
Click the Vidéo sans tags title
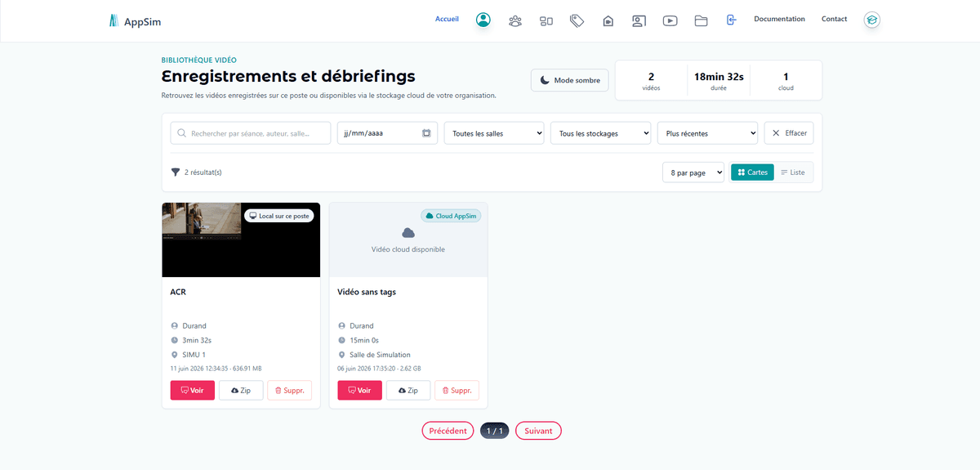pyautogui.click(x=367, y=292)
